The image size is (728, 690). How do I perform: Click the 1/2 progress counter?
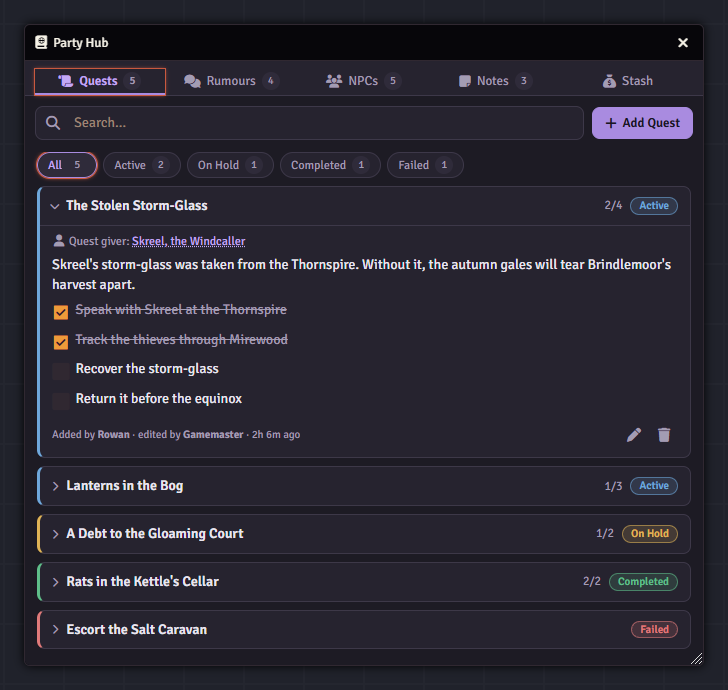(604, 534)
